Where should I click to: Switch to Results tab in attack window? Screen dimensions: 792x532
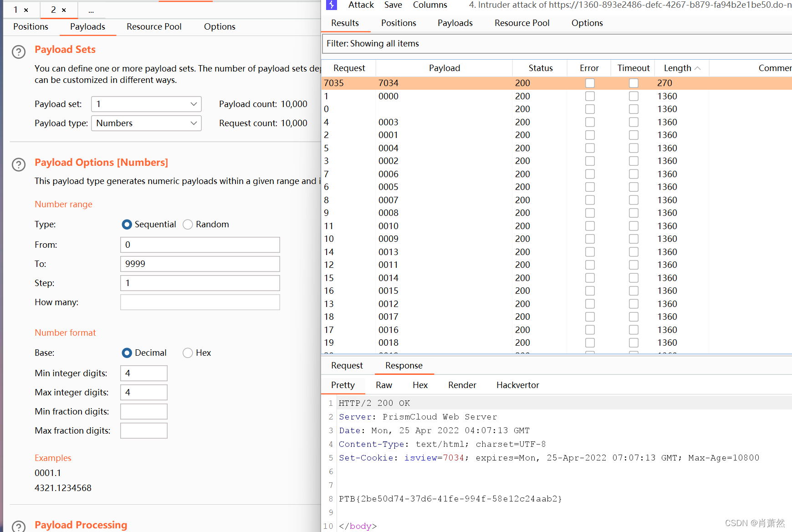(x=345, y=23)
